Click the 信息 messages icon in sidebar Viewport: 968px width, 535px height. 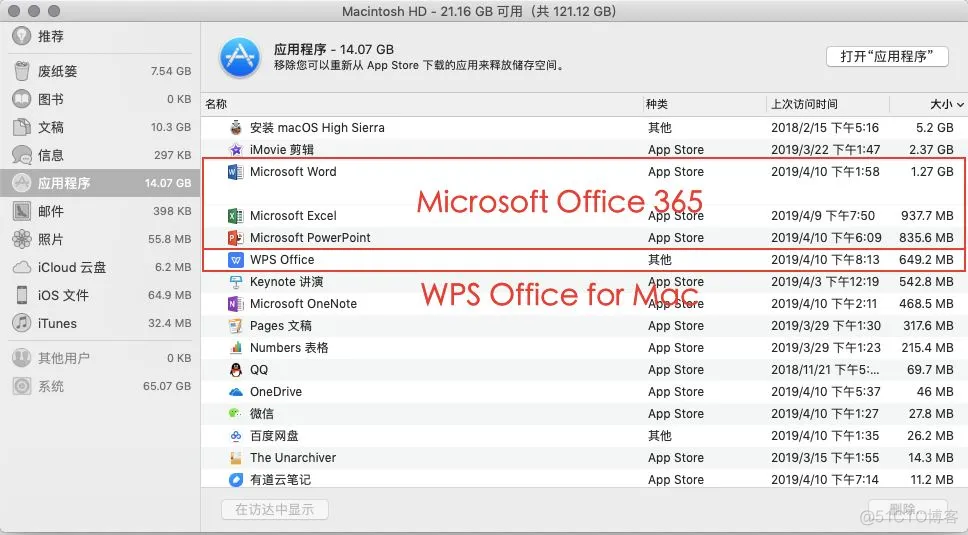[22, 155]
